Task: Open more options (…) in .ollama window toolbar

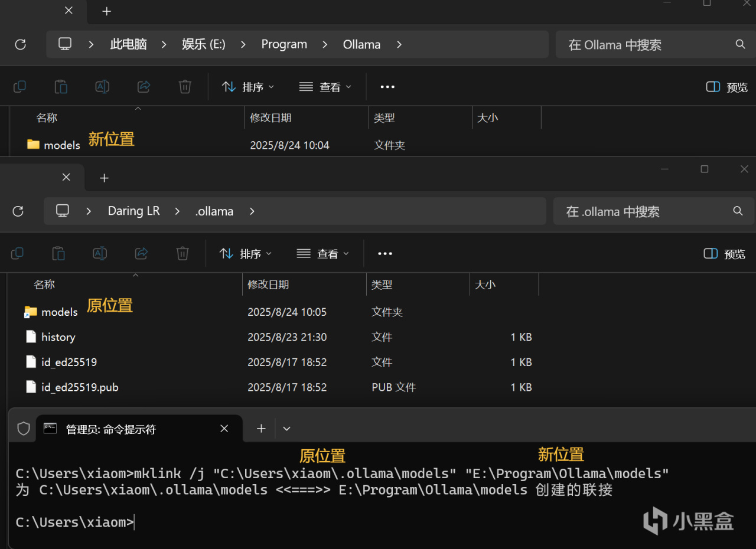Action: click(385, 253)
